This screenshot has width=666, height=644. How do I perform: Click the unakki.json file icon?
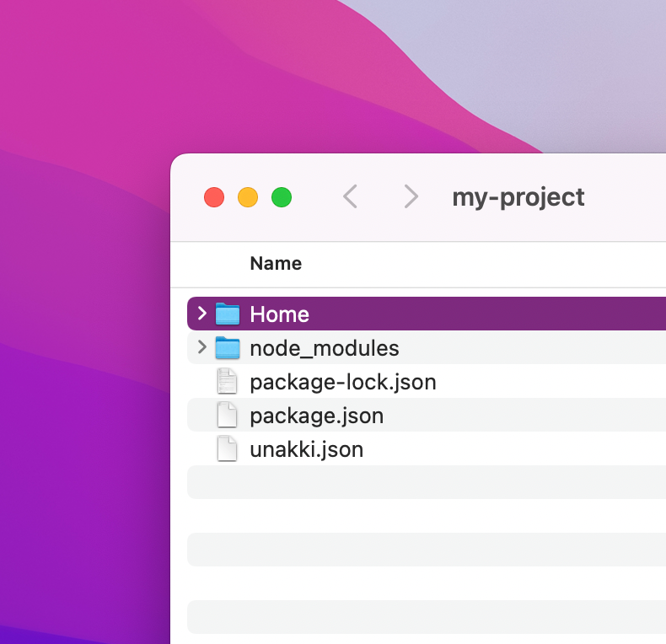point(228,448)
